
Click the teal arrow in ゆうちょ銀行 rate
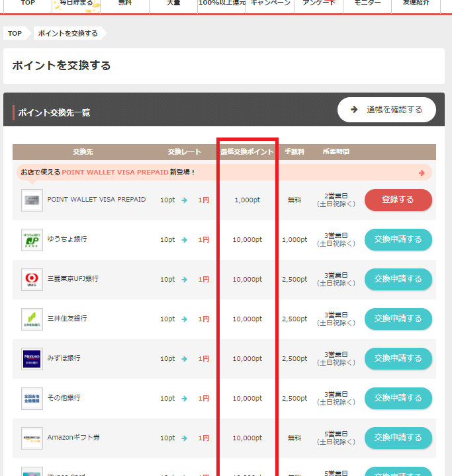pos(185,240)
